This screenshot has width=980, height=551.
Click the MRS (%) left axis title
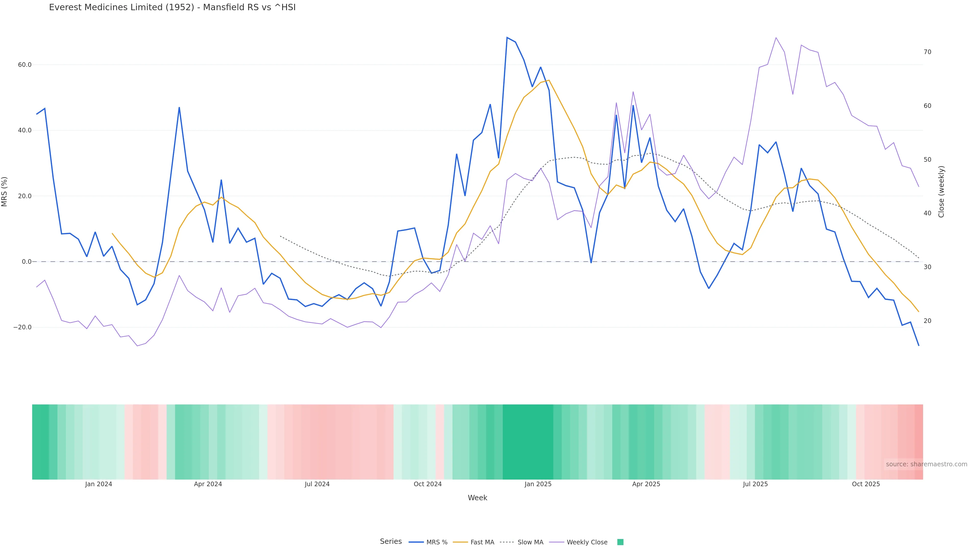[x=5, y=192]
